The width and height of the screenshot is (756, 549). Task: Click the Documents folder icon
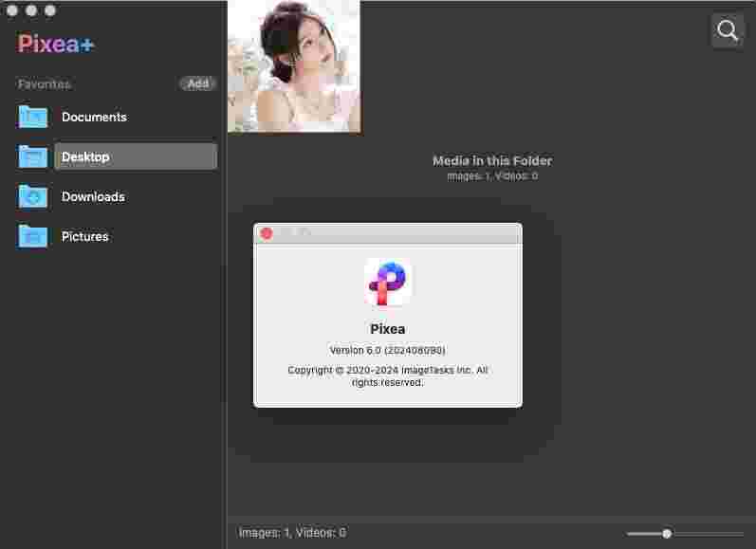pyautogui.click(x=33, y=117)
